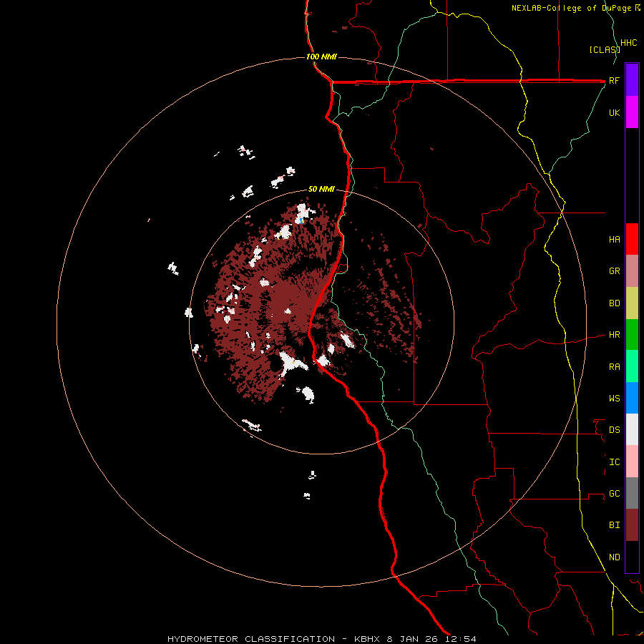
Task: Click the 'NEXLAB-College of DuPage' credit text
Action: pyautogui.click(x=572, y=8)
